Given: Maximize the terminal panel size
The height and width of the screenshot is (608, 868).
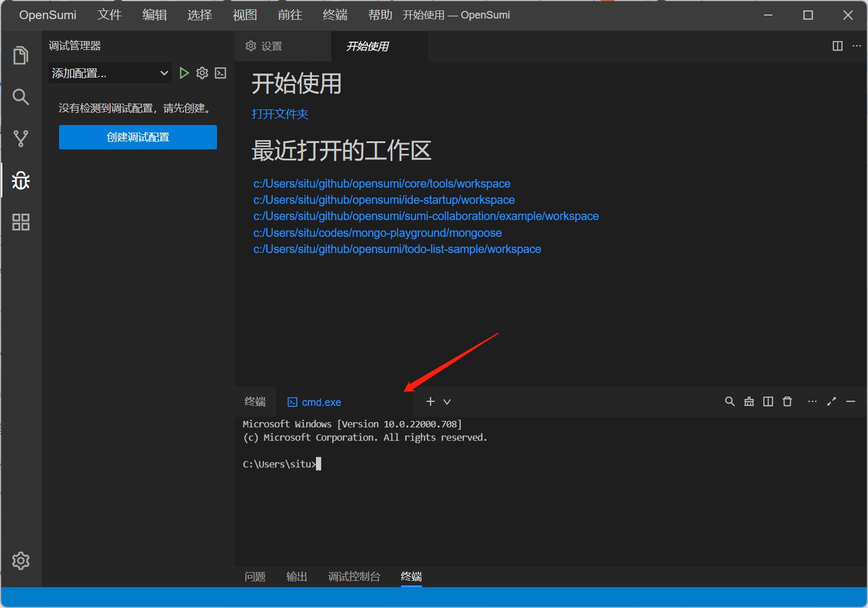Looking at the screenshot, I should pos(832,401).
